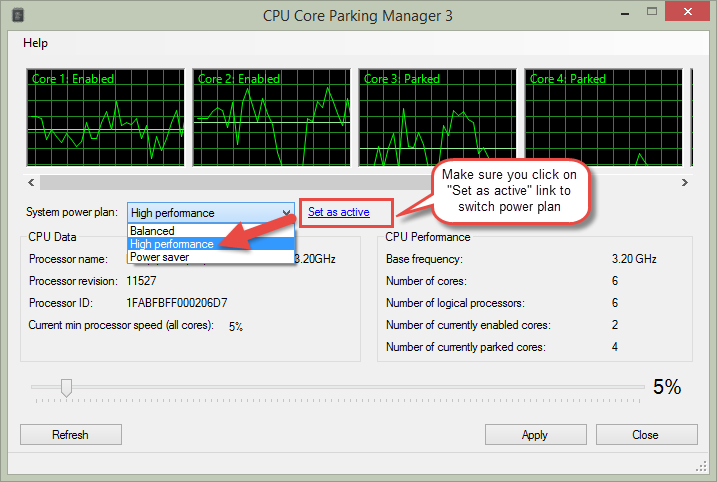Select the Core 4 Parked graph
This screenshot has width=717, height=482.
(x=604, y=118)
